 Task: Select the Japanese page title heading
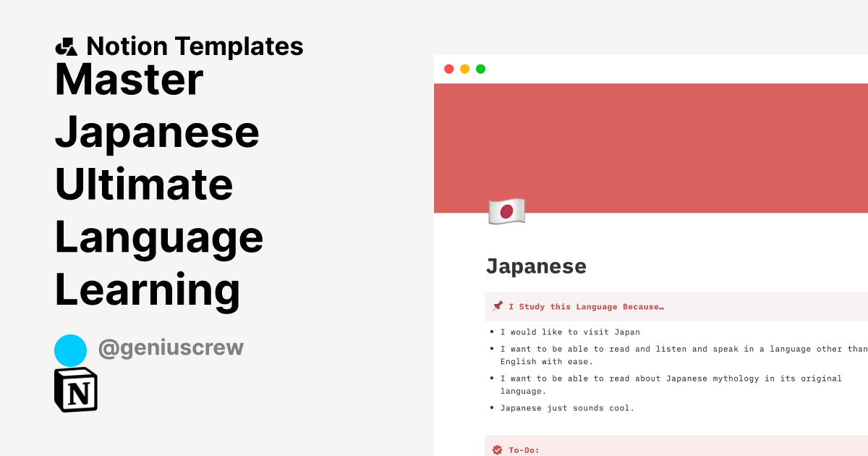pyautogui.click(x=537, y=266)
